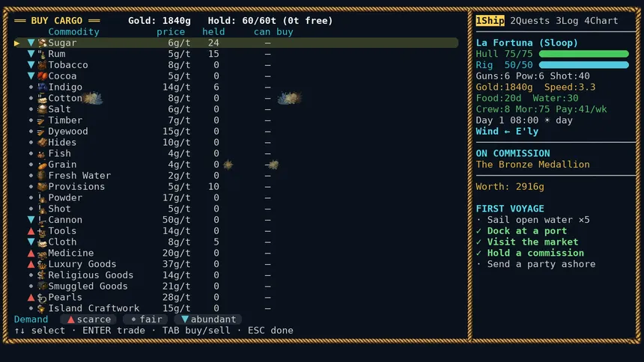The width and height of the screenshot is (644, 362).
Task: Click The Bronze Medallion commission
Action: [x=532, y=165]
